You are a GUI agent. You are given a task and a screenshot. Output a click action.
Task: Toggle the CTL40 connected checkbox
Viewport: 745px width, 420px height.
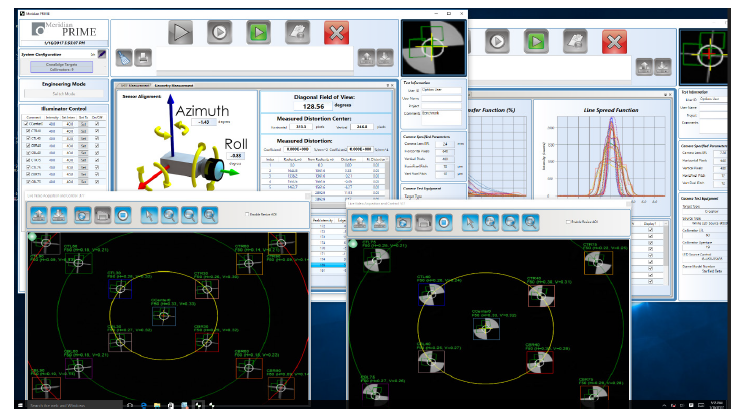(x=29, y=138)
